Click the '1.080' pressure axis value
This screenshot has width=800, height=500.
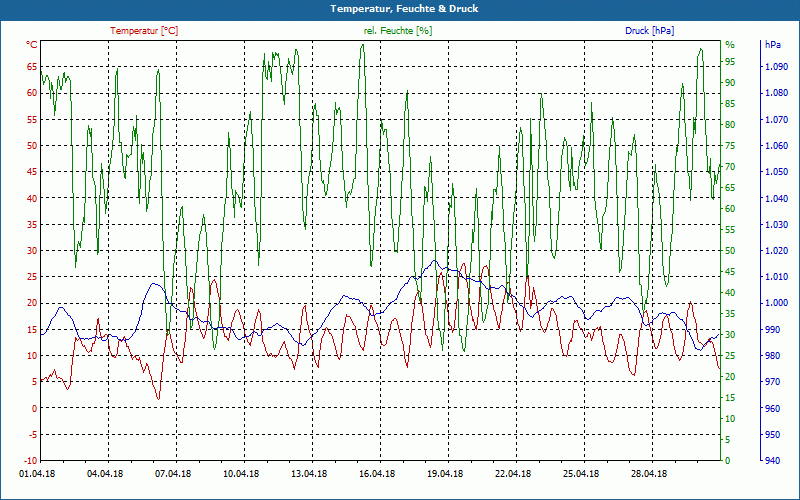coord(777,92)
